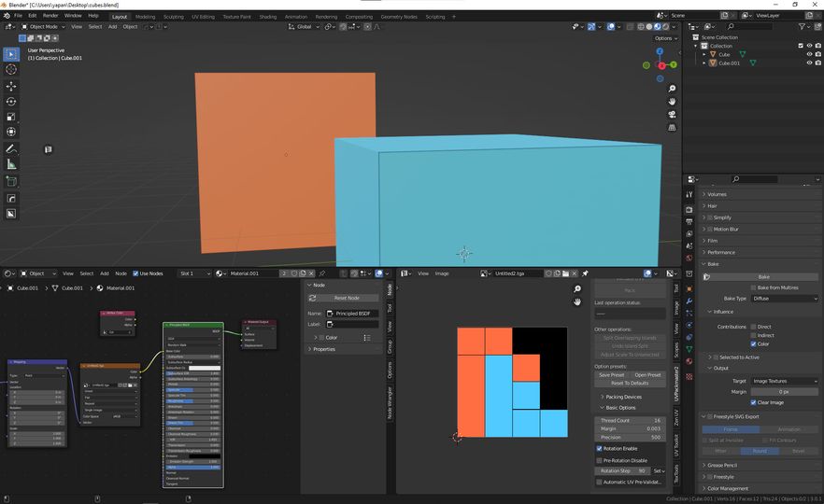Open Target Image Textures dropdown
The height and width of the screenshot is (504, 824).
coord(785,381)
